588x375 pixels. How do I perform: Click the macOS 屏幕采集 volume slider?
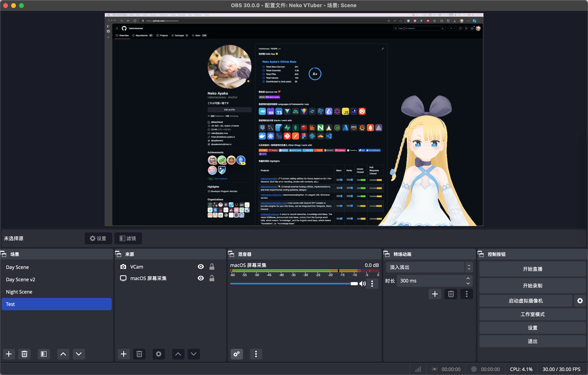click(291, 283)
